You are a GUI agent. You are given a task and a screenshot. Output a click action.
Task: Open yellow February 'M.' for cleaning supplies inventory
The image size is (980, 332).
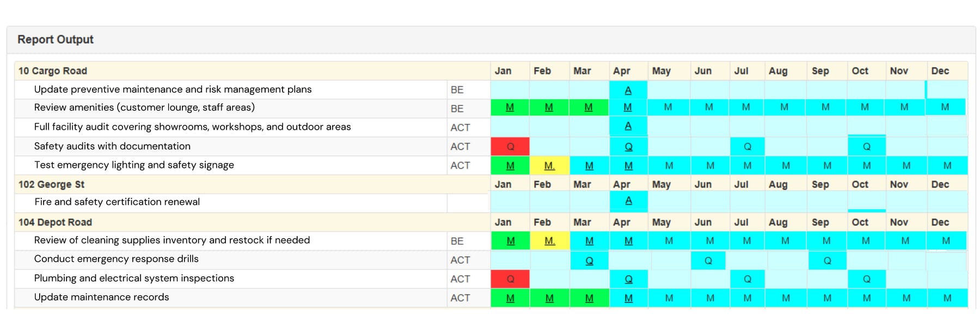(x=550, y=241)
